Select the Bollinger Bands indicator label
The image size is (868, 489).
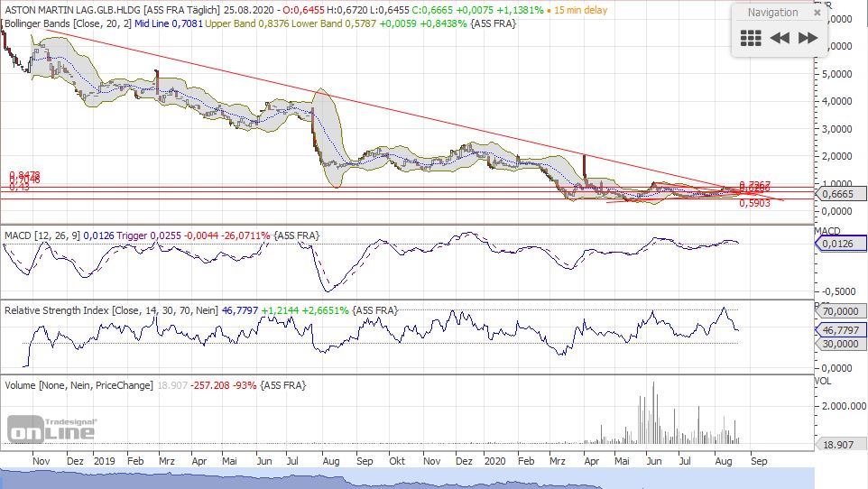[68, 23]
